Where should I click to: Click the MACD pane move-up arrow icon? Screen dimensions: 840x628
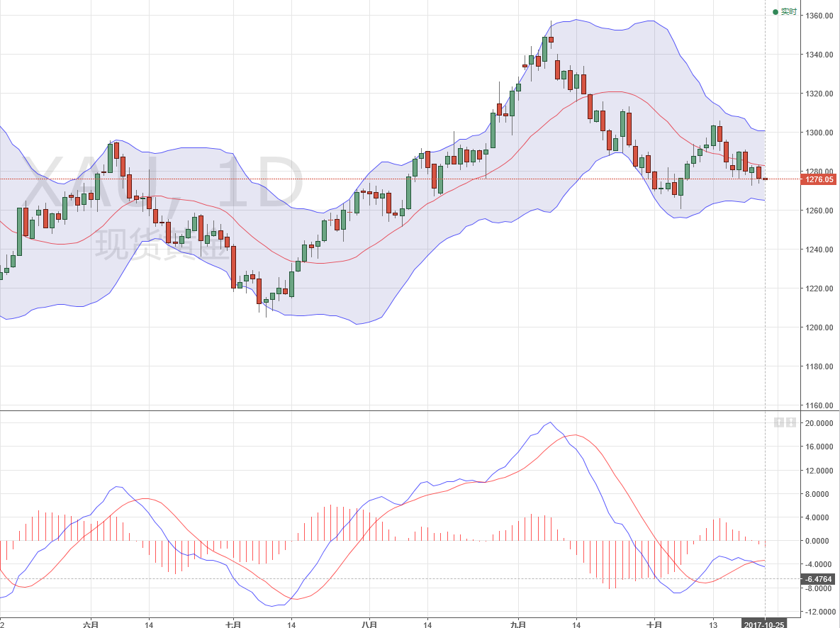click(780, 422)
